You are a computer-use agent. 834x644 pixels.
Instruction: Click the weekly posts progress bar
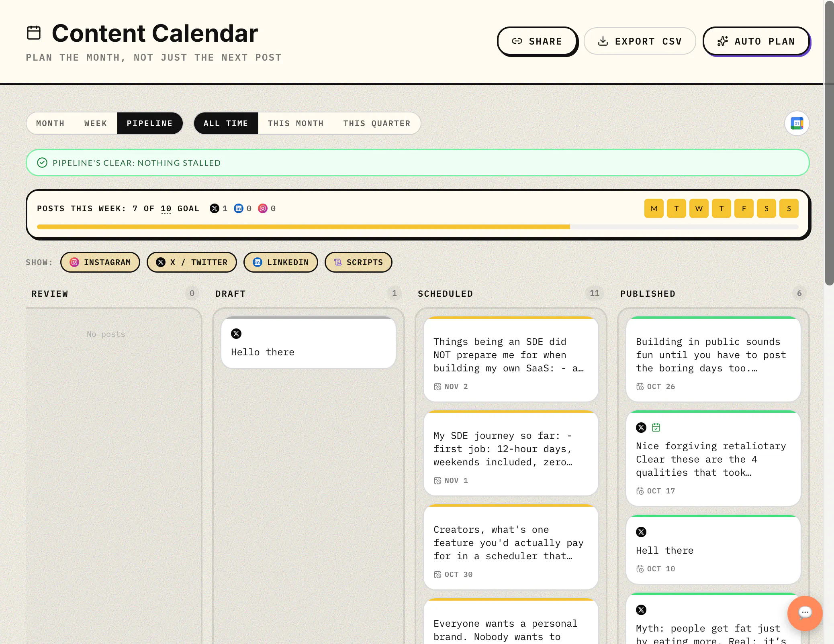tap(418, 227)
